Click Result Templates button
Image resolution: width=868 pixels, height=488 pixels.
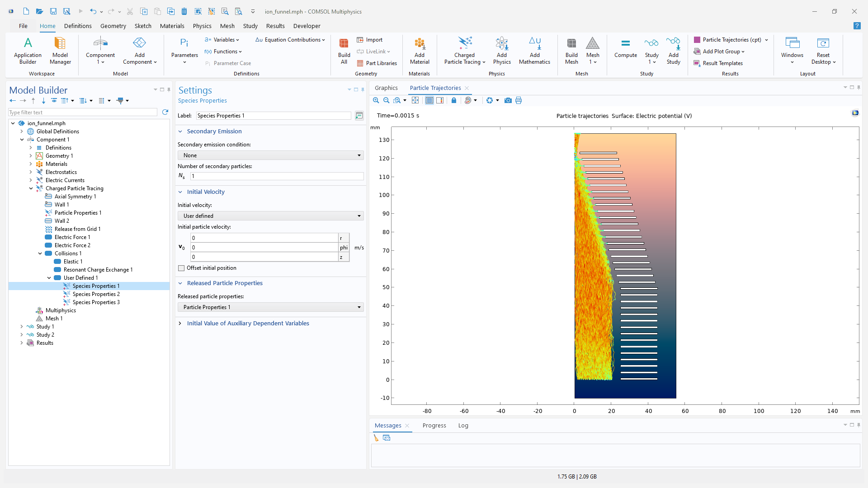point(722,63)
